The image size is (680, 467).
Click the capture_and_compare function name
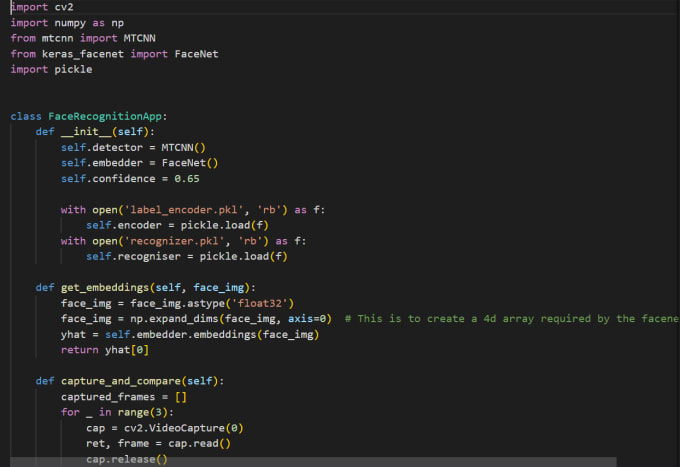[x=121, y=381]
